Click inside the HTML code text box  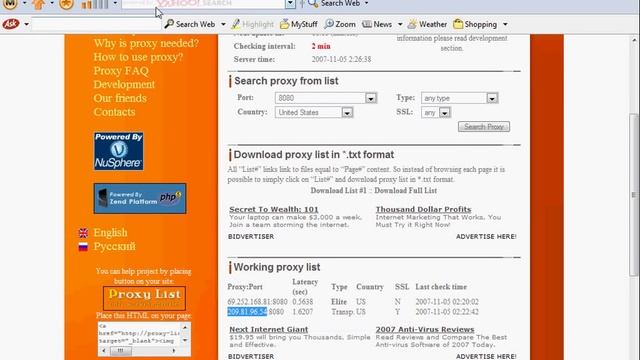(139, 333)
